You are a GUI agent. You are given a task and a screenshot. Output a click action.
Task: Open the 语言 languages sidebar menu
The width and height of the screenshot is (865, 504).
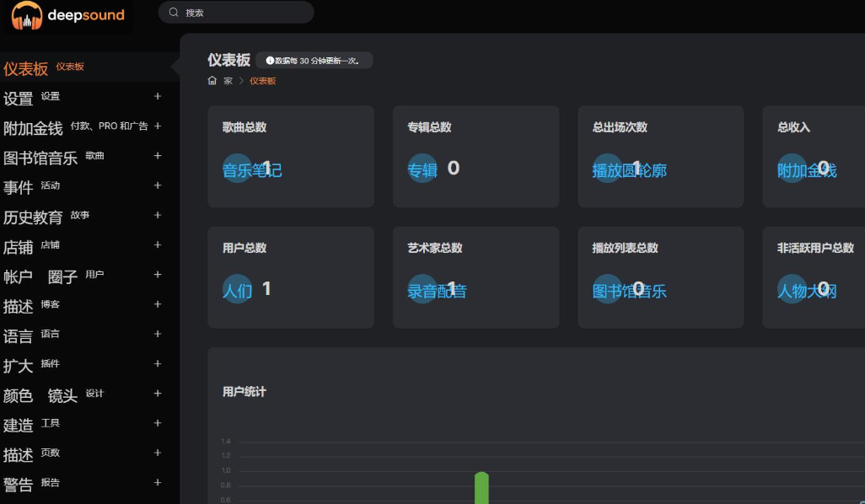(89, 335)
